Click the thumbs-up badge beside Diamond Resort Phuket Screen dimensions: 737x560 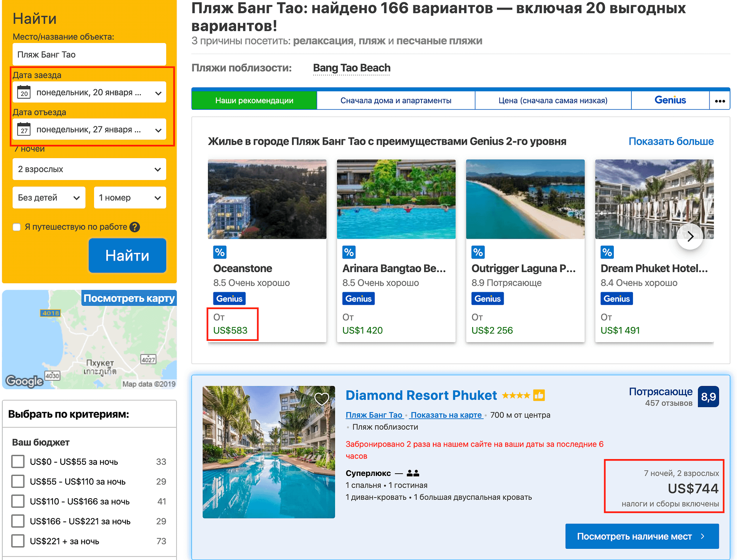(539, 395)
